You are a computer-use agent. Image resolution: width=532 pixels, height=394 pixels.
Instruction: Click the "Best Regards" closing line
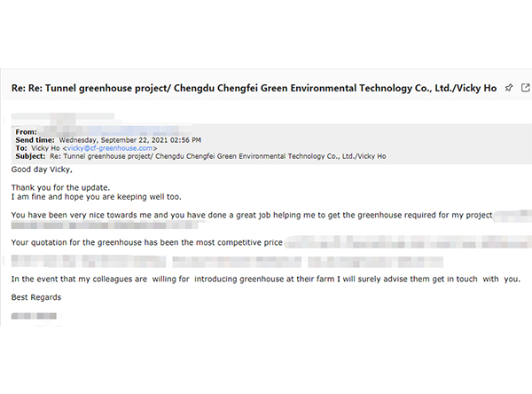click(36, 297)
